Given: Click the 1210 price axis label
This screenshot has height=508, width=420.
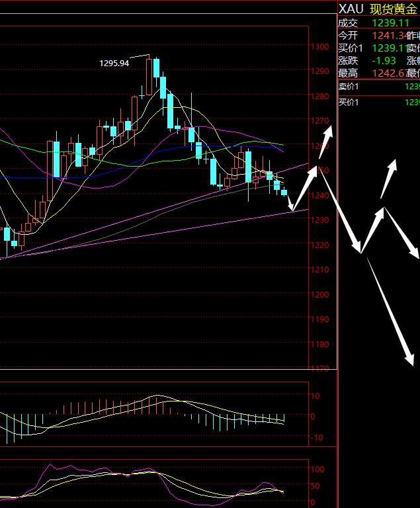Looking at the screenshot, I should (320, 270).
